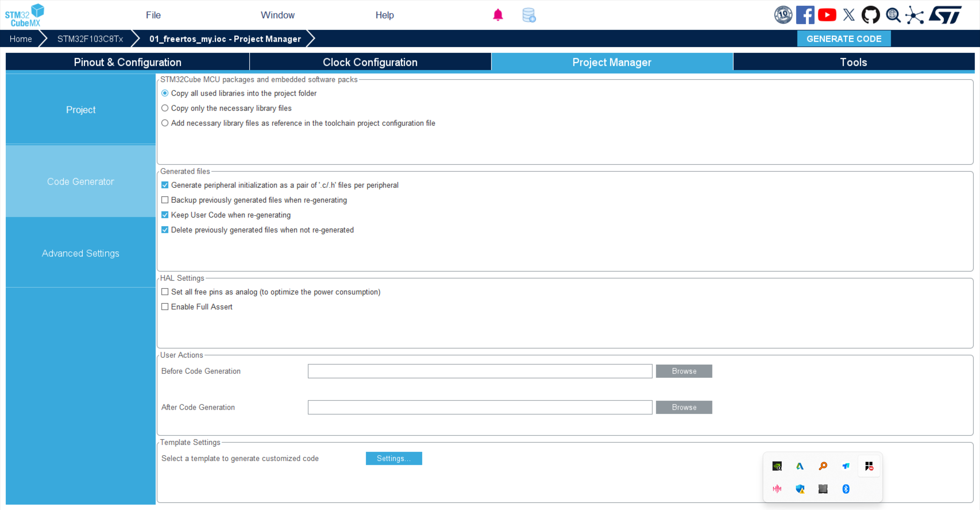The width and height of the screenshot is (980, 510).
Task: Open the File menu
Action: [153, 15]
